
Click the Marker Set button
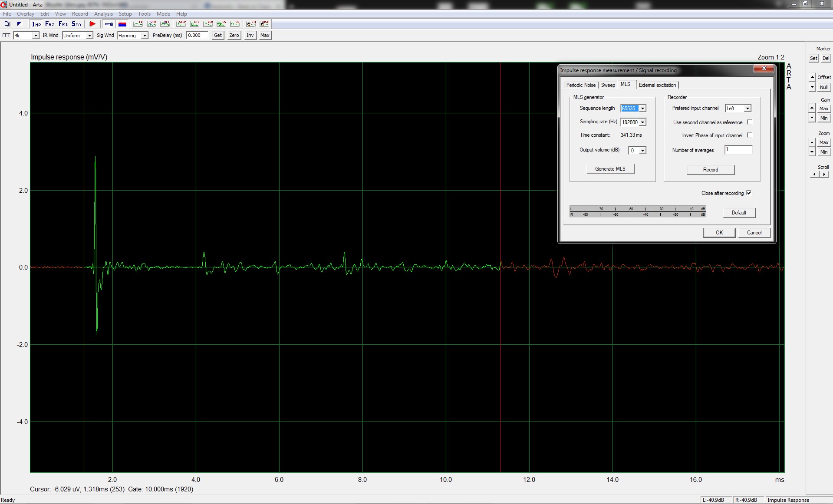814,58
